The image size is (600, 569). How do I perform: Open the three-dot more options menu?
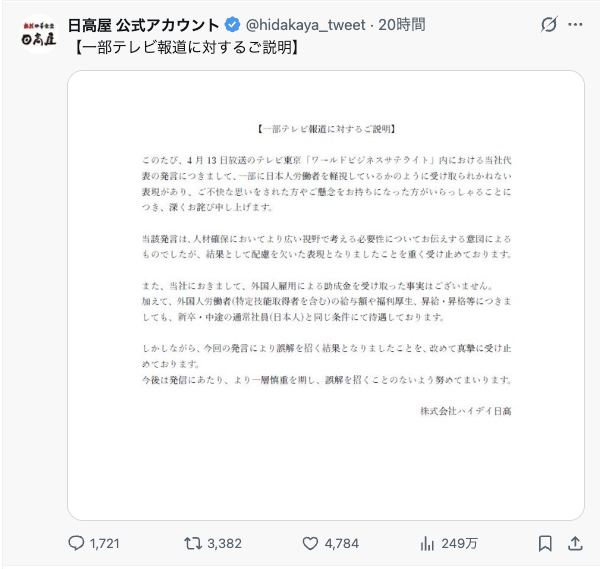point(575,24)
